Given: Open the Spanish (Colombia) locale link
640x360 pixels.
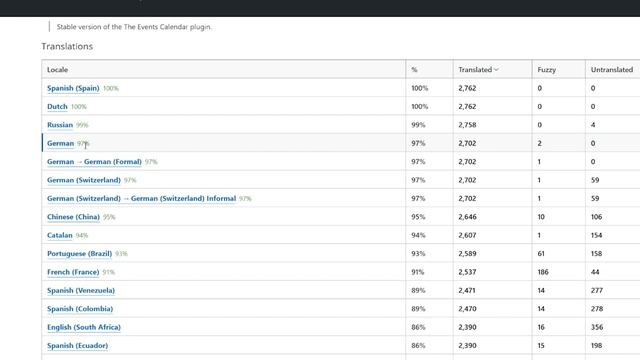Looking at the screenshot, I should tap(80, 309).
